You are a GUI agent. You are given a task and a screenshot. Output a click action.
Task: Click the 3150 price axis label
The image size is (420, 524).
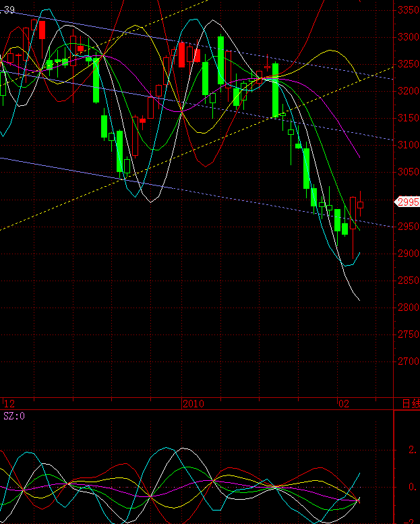[409, 118]
